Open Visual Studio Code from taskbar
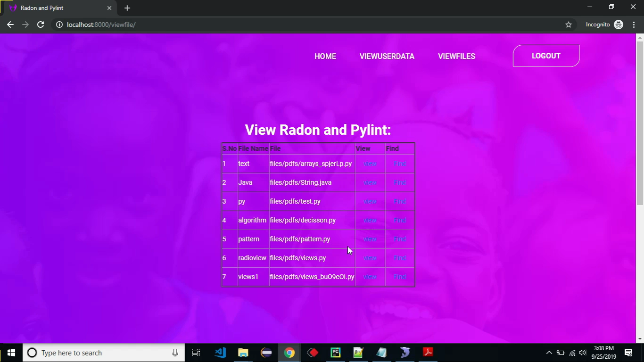This screenshot has height=362, width=644. 220,353
